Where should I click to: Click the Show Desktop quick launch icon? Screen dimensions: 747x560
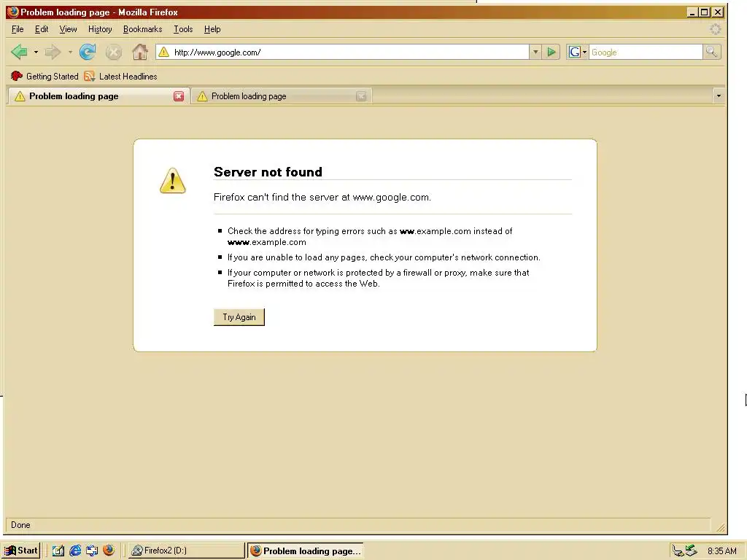point(58,551)
